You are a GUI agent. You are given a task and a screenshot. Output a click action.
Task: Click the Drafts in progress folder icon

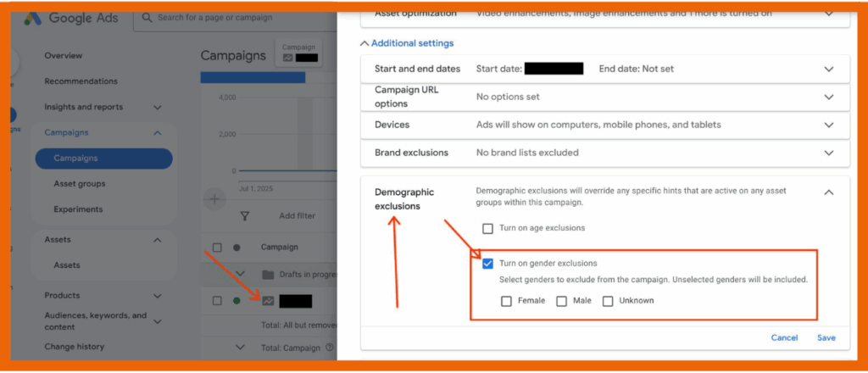pos(269,274)
